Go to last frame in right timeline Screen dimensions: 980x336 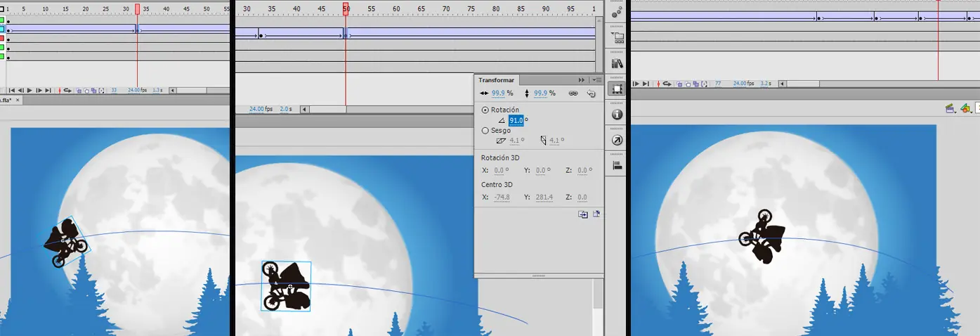pyautogui.click(x=646, y=84)
